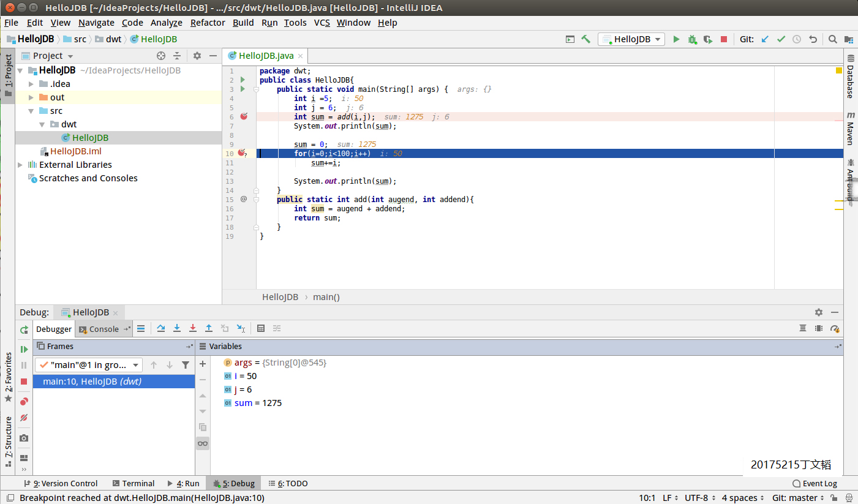Screen dimensions: 858x504
Task: Toggle breakpoint on line 6
Action: coord(244,116)
